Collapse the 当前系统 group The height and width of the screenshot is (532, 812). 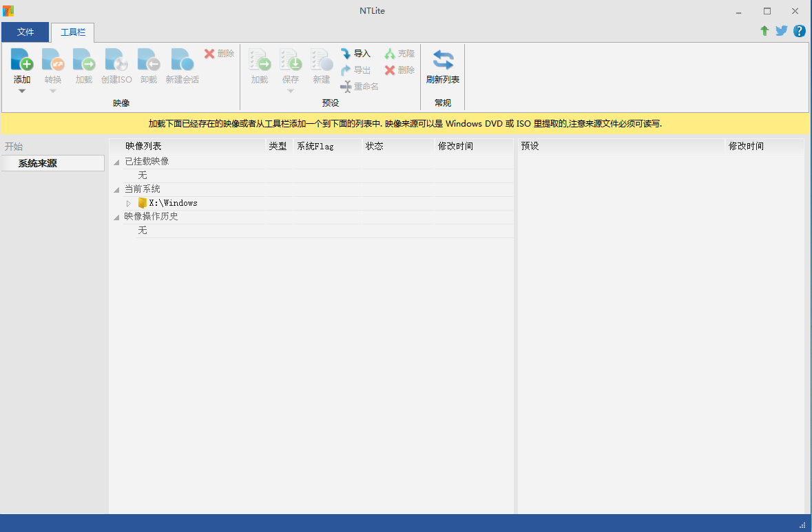click(x=116, y=189)
